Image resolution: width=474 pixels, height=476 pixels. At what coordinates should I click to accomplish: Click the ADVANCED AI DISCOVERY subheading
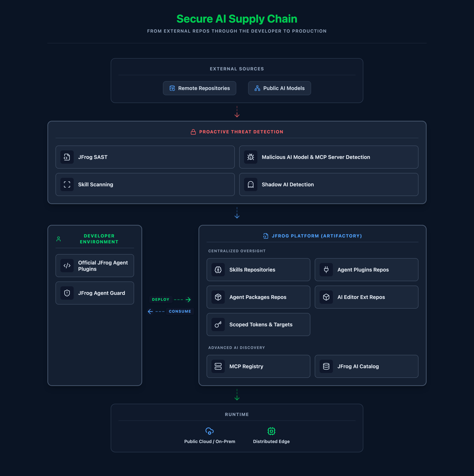(x=237, y=348)
